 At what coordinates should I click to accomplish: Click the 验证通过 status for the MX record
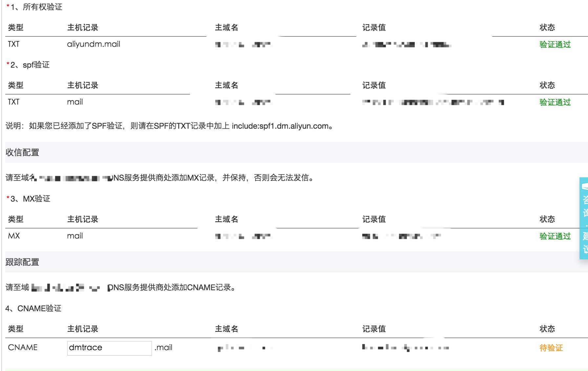point(554,236)
